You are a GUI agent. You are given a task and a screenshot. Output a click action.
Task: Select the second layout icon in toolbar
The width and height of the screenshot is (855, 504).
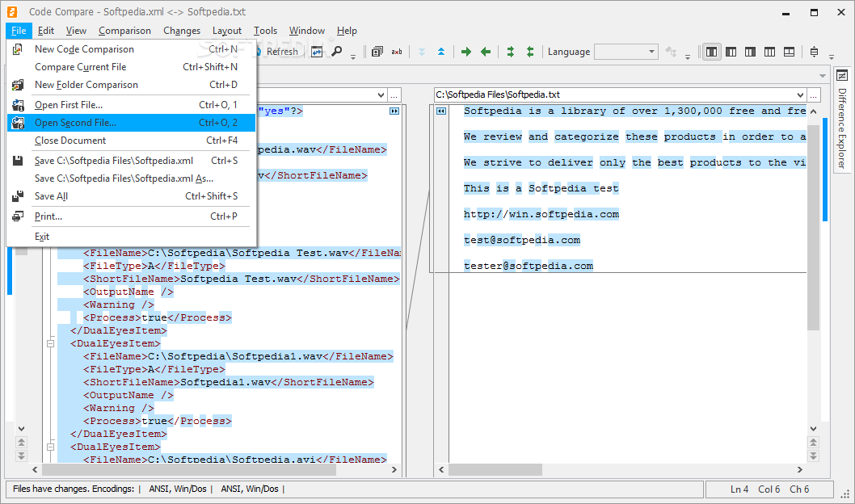731,52
